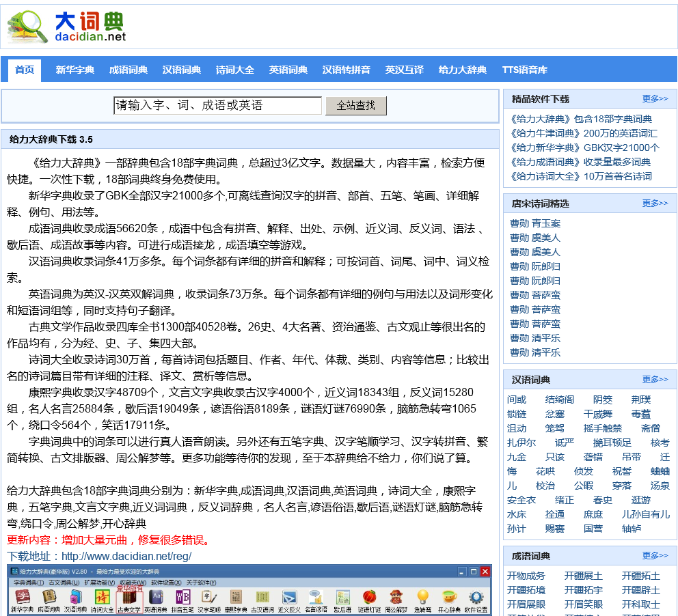Expand 更多>> in 唐宋诗词精选 panel
Screen dimensions: 678x616
(655, 204)
